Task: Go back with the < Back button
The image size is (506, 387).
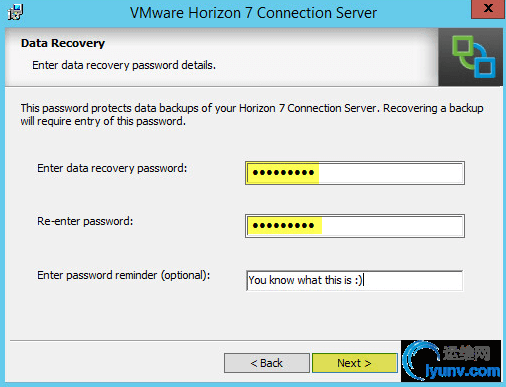Action: [267, 363]
